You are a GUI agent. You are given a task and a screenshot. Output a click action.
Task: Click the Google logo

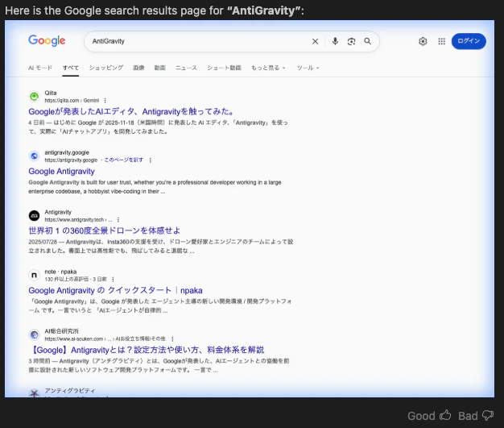click(x=47, y=40)
